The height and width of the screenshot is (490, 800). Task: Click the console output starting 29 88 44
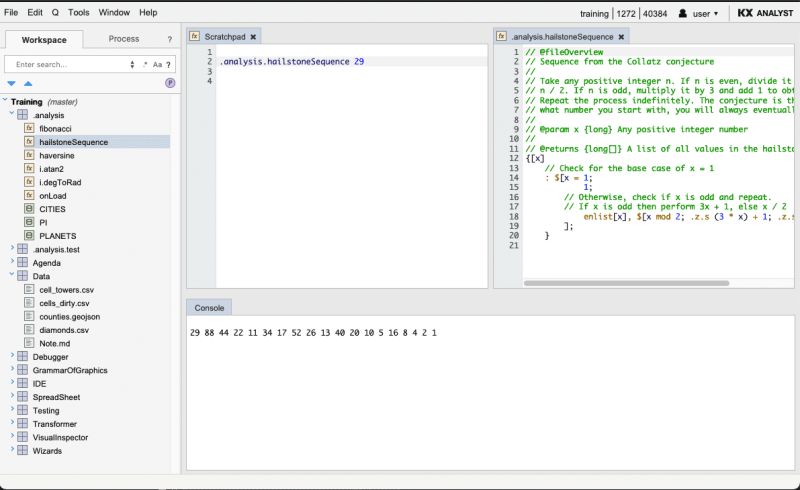(313, 333)
